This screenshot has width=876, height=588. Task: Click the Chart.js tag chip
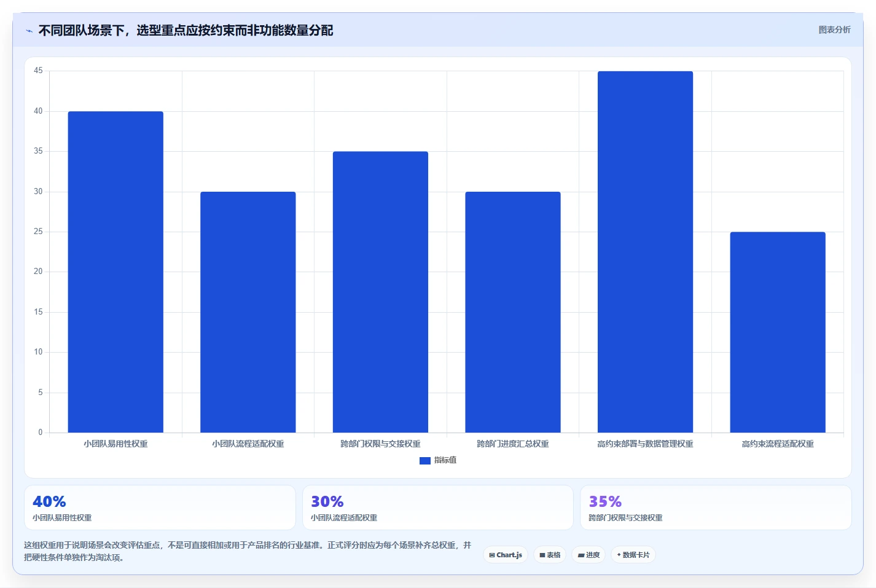(x=506, y=555)
